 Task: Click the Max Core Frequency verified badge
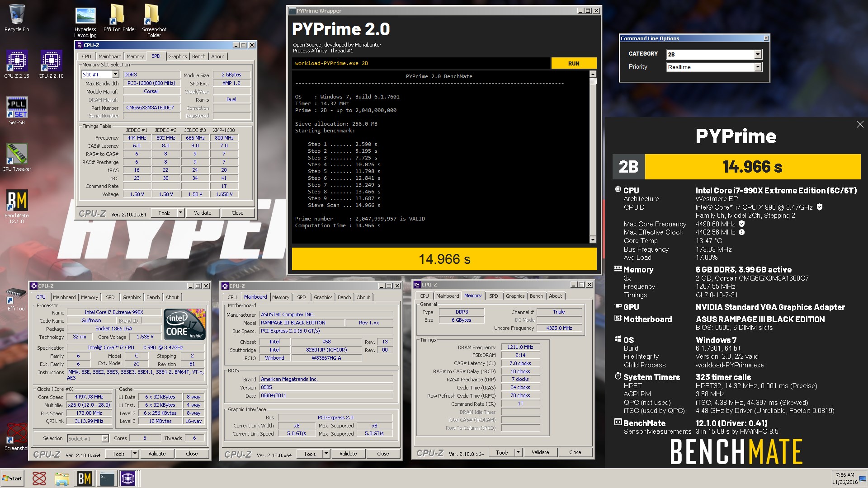click(x=741, y=224)
